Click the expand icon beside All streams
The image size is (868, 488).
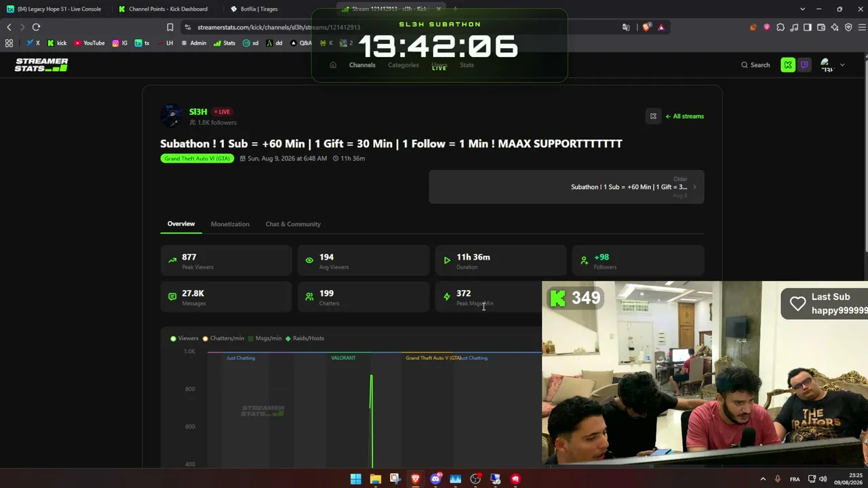[653, 116]
